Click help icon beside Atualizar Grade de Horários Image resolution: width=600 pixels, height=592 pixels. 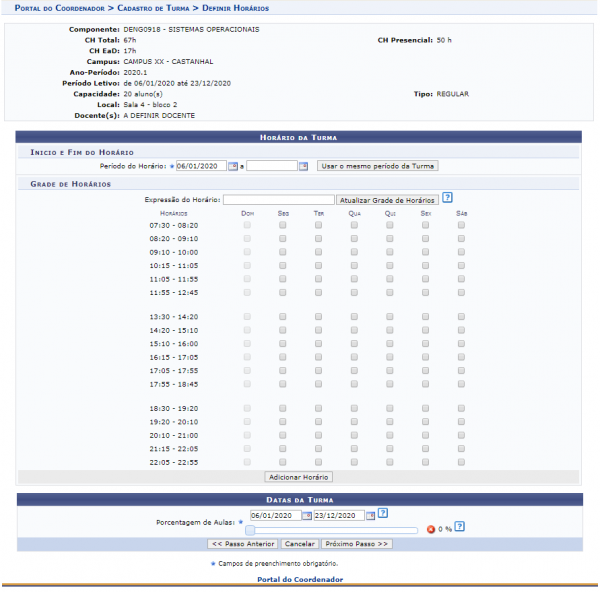447,198
